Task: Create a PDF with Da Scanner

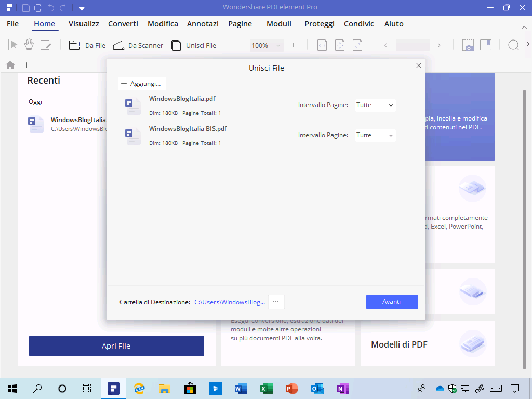Action: (x=138, y=45)
